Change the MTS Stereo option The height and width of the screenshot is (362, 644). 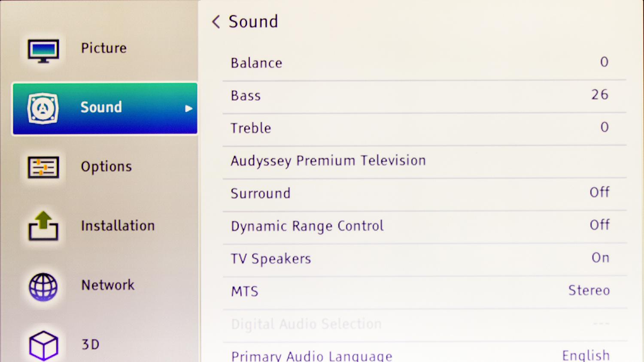(589, 290)
